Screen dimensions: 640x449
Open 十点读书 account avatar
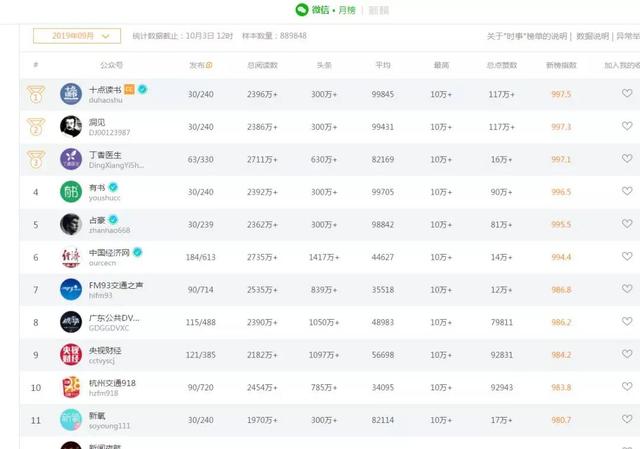(71, 94)
